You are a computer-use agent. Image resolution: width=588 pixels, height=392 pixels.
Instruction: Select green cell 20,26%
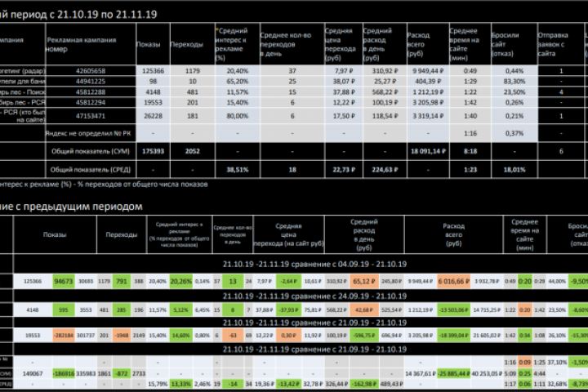click(x=180, y=281)
